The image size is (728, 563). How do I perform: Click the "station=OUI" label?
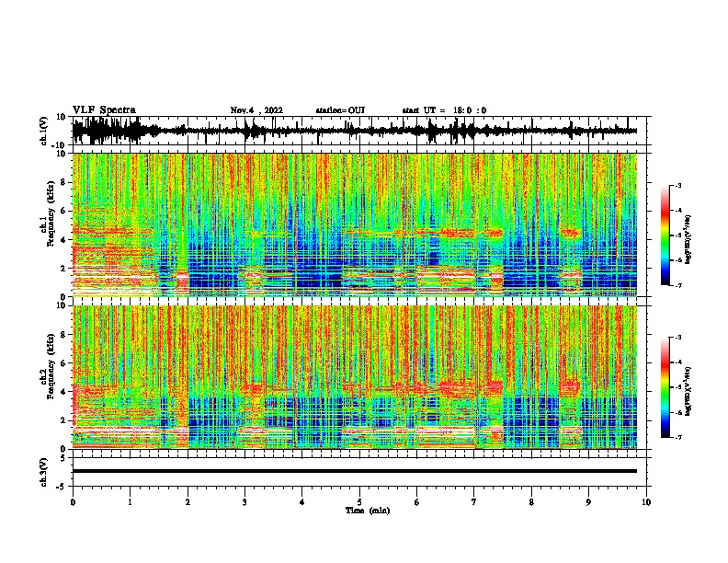tap(340, 110)
